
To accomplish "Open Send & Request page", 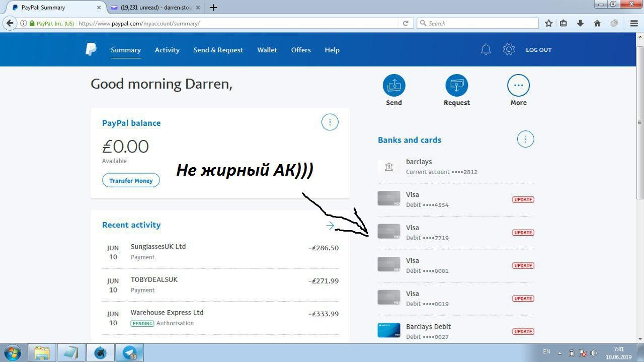I will (x=218, y=50).
